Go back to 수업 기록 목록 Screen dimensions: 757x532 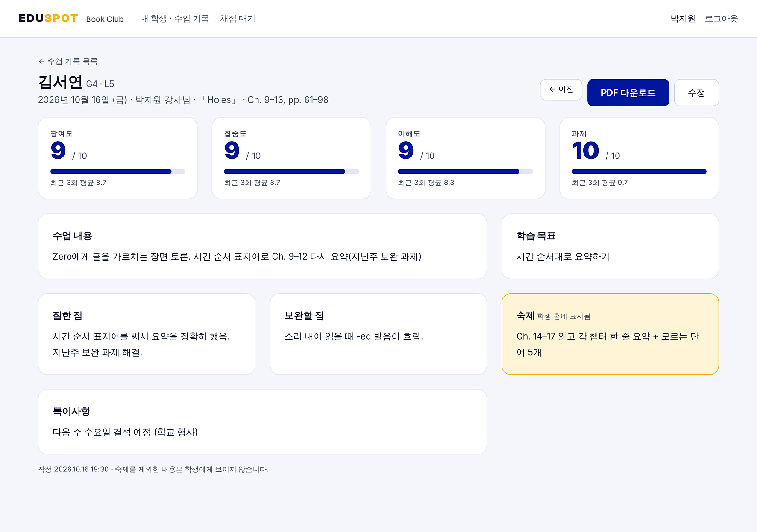tap(68, 61)
